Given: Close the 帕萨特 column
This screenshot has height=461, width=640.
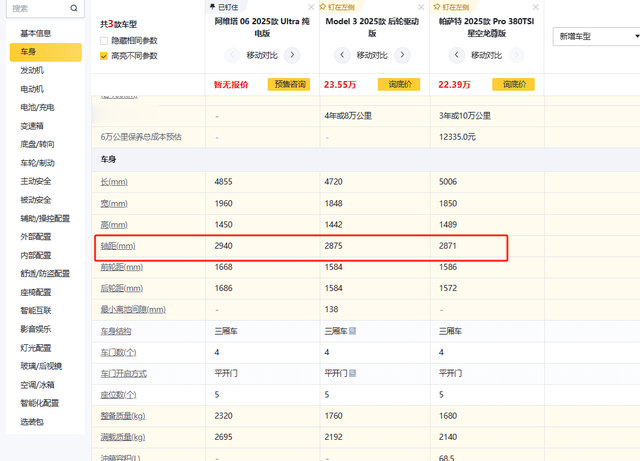Looking at the screenshot, I should (536, 7).
